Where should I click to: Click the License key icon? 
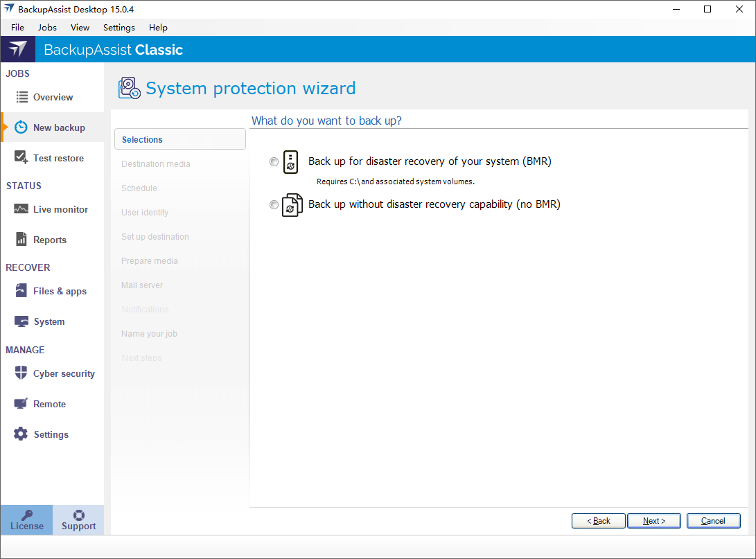(27, 515)
